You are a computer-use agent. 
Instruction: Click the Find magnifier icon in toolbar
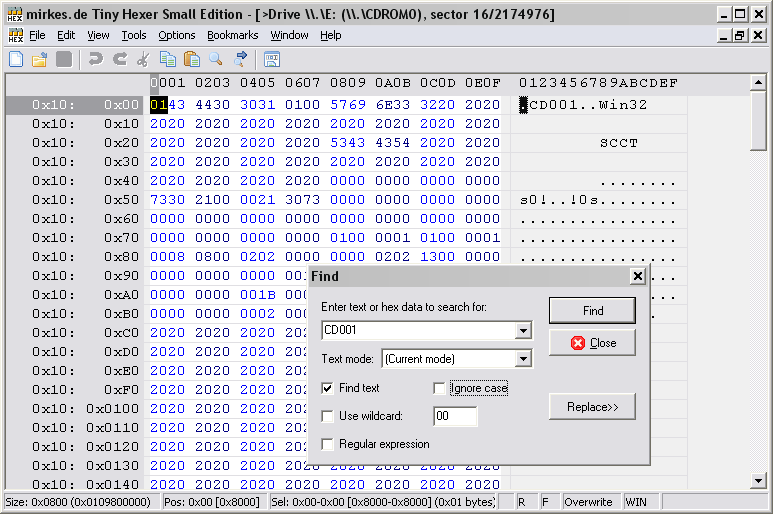215,60
